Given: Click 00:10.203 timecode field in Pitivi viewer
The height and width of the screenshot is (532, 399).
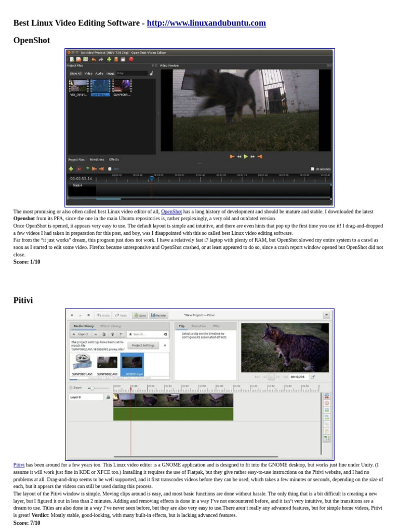Looking at the screenshot, I should [299, 377].
